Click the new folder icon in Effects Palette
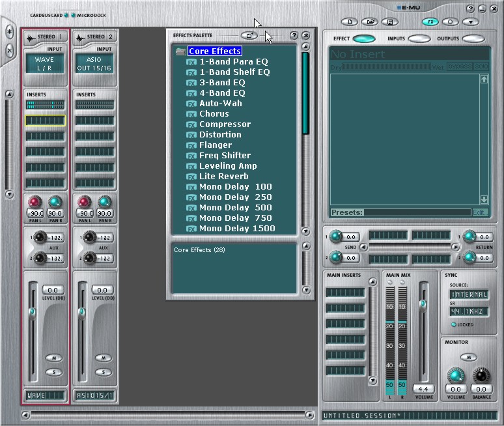This screenshot has width=504, height=426. [x=248, y=35]
